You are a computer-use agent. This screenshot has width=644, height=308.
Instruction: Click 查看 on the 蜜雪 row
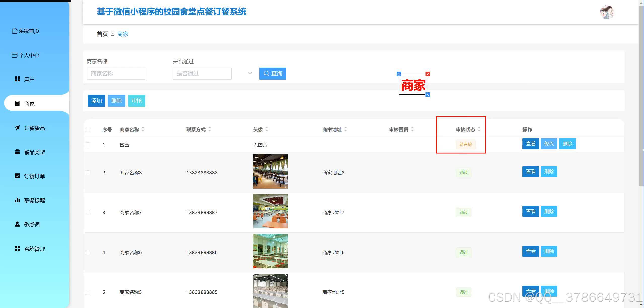(x=531, y=143)
